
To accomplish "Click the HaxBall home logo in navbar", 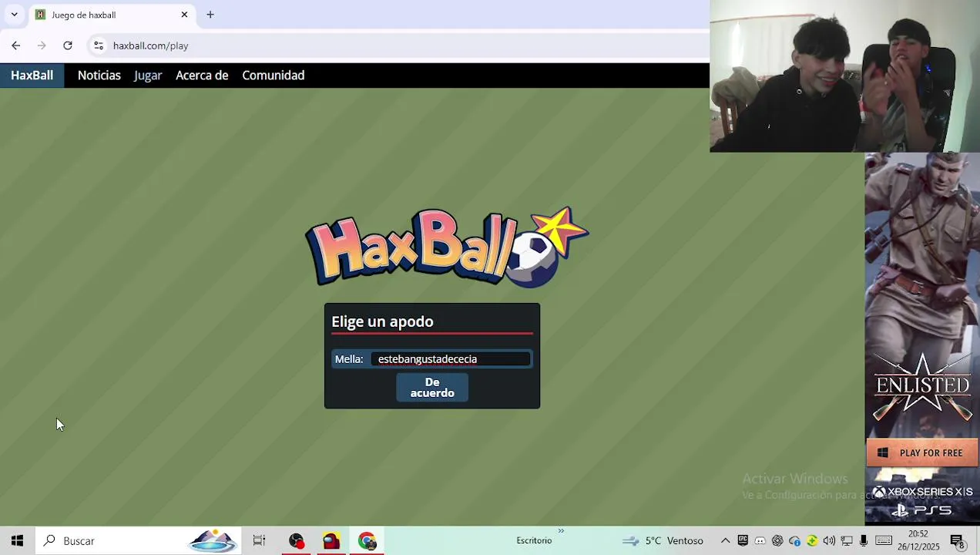I will click(32, 76).
